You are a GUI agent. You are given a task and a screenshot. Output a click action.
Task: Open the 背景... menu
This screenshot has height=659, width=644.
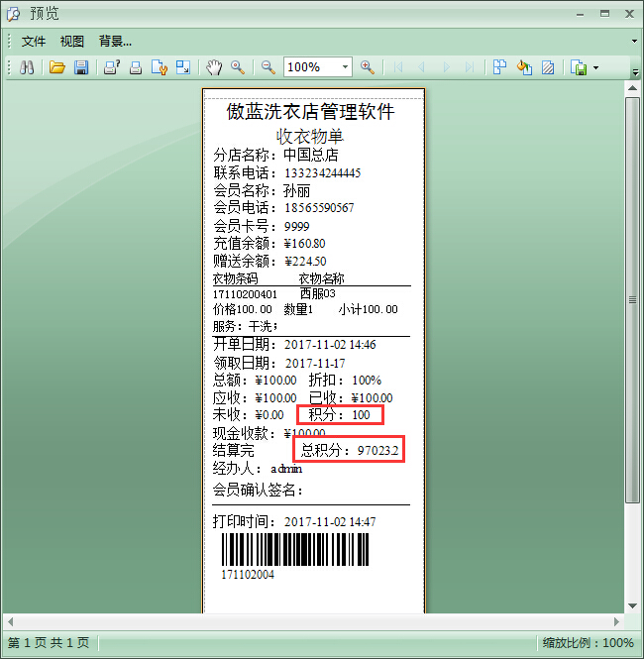115,42
